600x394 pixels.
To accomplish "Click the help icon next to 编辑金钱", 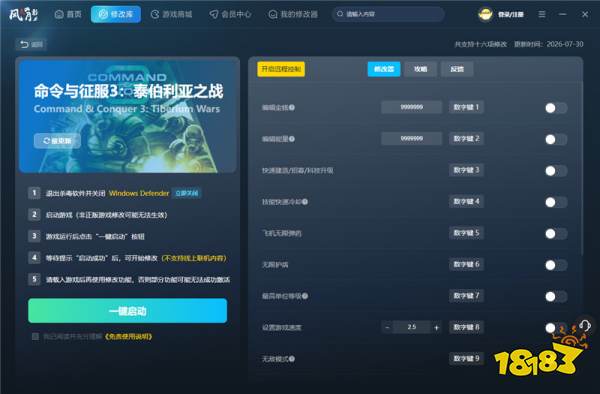I will [292, 107].
